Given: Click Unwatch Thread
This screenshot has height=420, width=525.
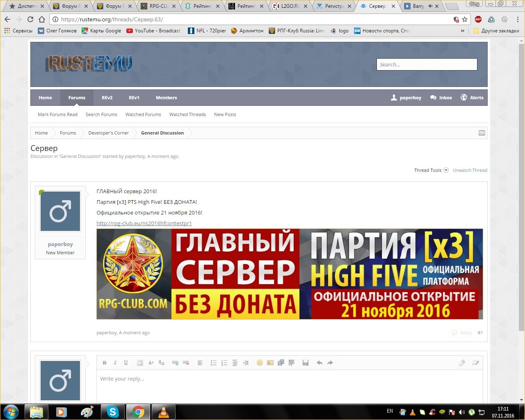Looking at the screenshot, I should [470, 170].
